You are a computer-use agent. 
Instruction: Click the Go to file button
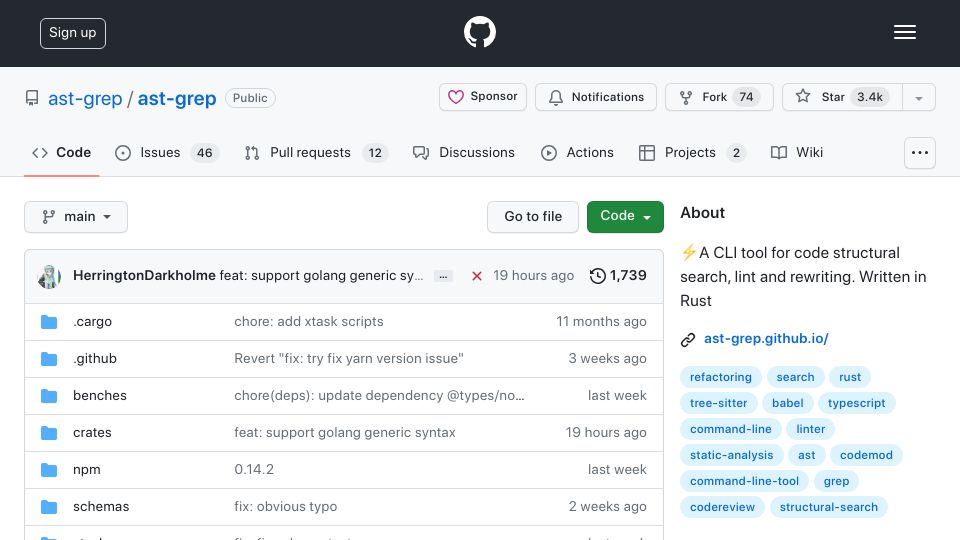[533, 217]
